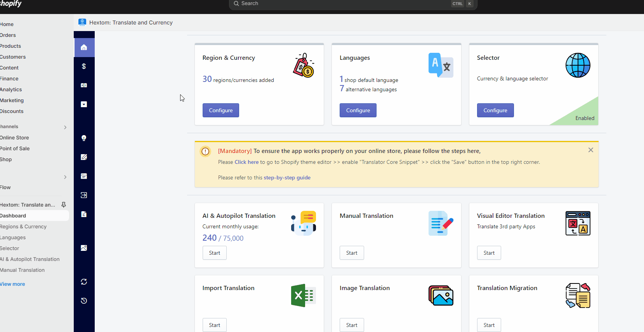Open Finance in Shopify navigation
The width and height of the screenshot is (644, 332).
coord(9,78)
